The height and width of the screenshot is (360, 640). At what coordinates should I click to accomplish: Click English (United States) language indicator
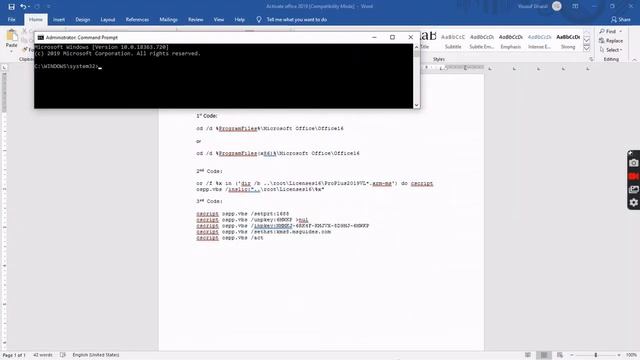[96, 355]
